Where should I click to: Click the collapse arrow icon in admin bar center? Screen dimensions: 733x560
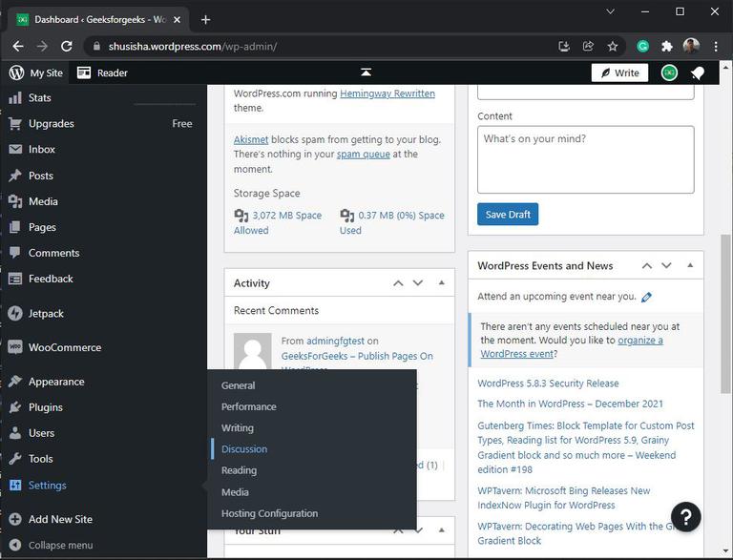[x=366, y=72]
